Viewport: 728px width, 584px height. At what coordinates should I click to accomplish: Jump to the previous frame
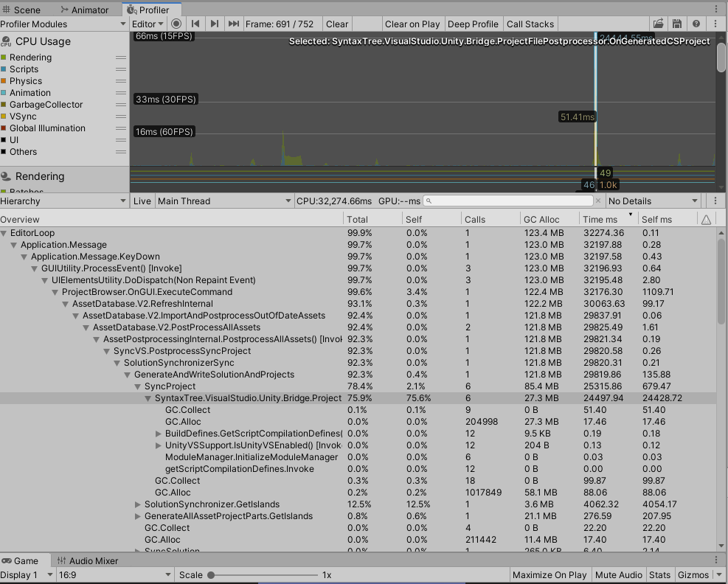tap(195, 24)
